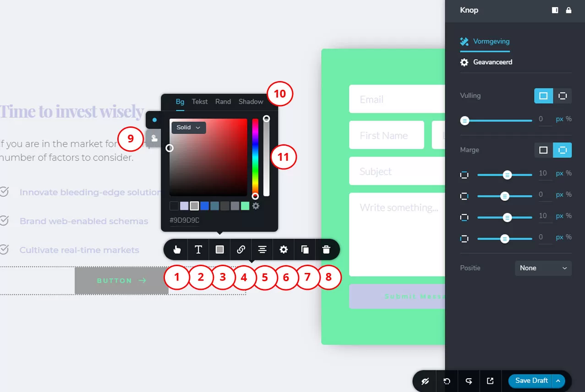Duplicate the button with copy icon

point(305,250)
